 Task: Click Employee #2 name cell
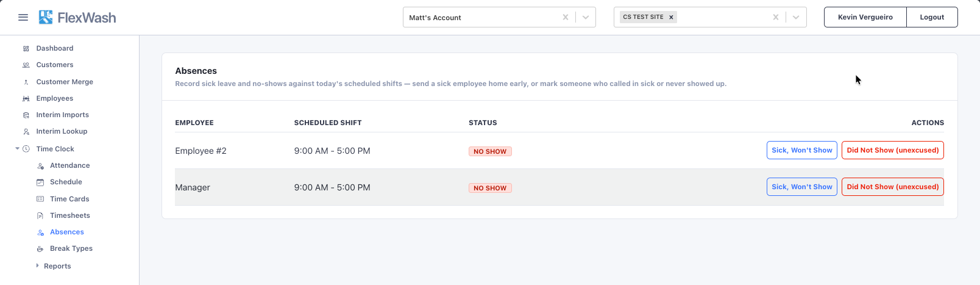[x=201, y=151]
